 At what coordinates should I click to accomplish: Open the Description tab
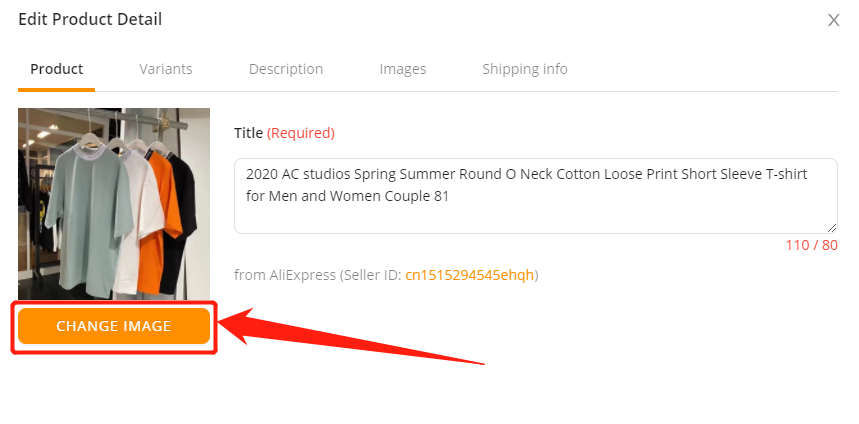click(x=286, y=69)
